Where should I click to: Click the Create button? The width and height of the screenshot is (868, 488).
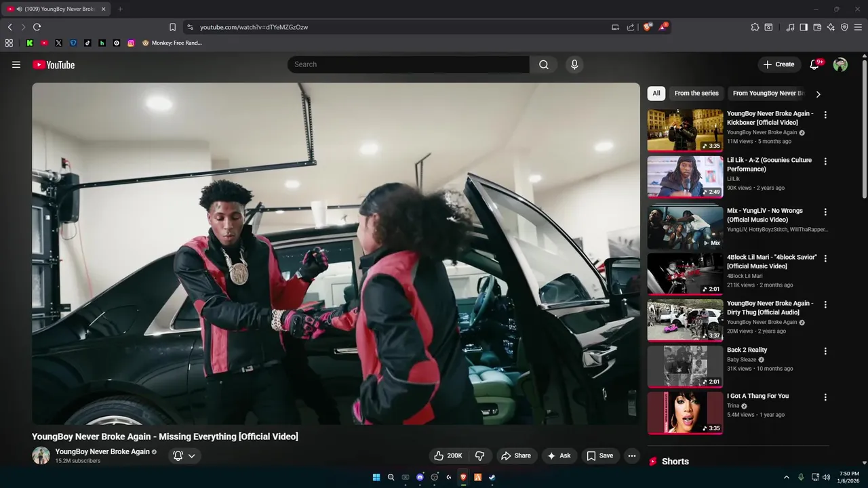tap(778, 64)
